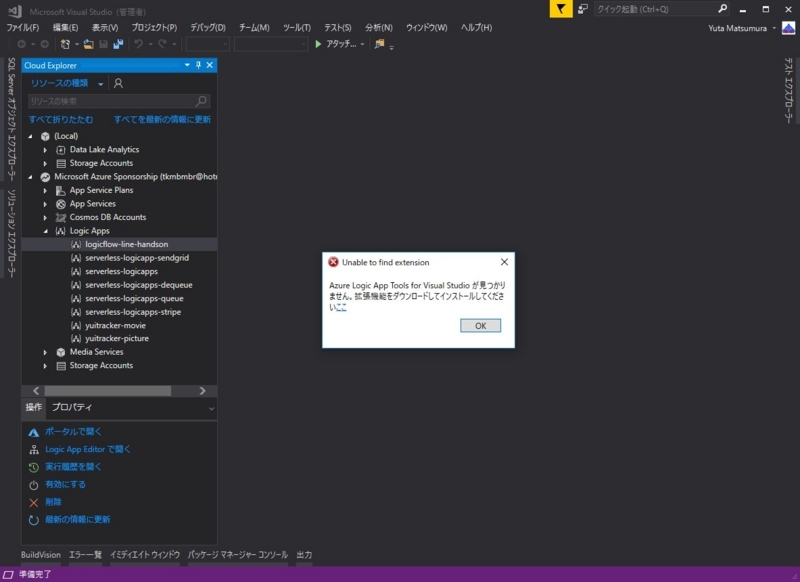Image resolution: width=800 pixels, height=582 pixels.
Task: Open the SQL Server Object Explorer side tab
Action: click(x=11, y=119)
